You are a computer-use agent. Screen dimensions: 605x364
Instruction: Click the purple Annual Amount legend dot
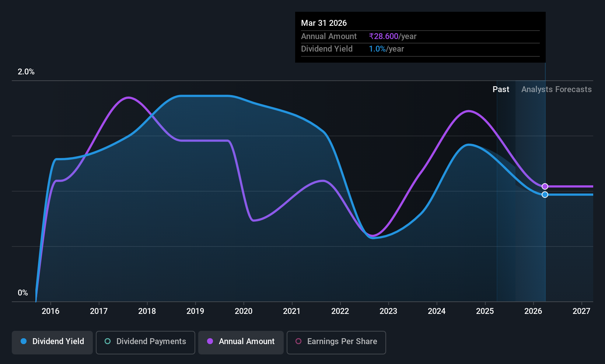pos(210,341)
